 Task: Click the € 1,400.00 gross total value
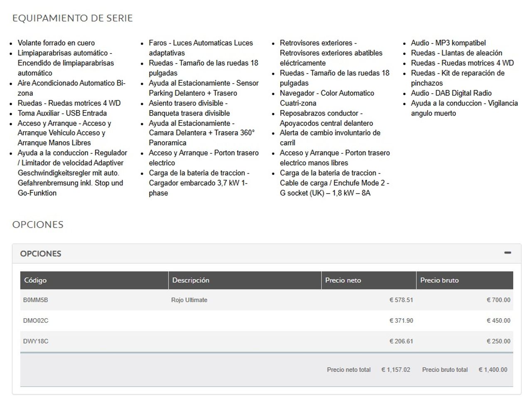[x=493, y=370]
